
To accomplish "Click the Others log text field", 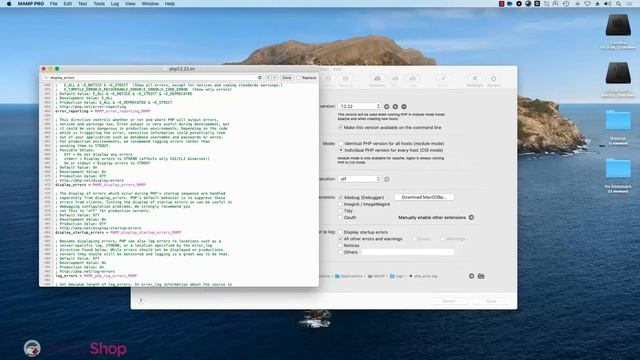I will (x=407, y=252).
